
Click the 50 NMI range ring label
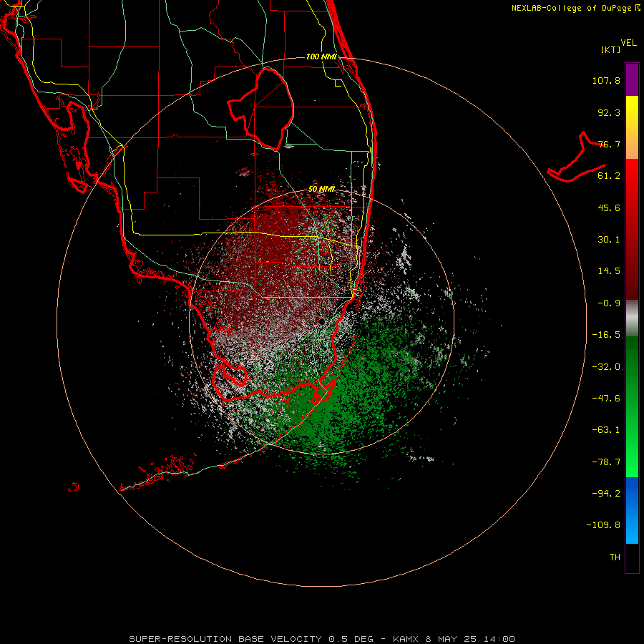(321, 190)
